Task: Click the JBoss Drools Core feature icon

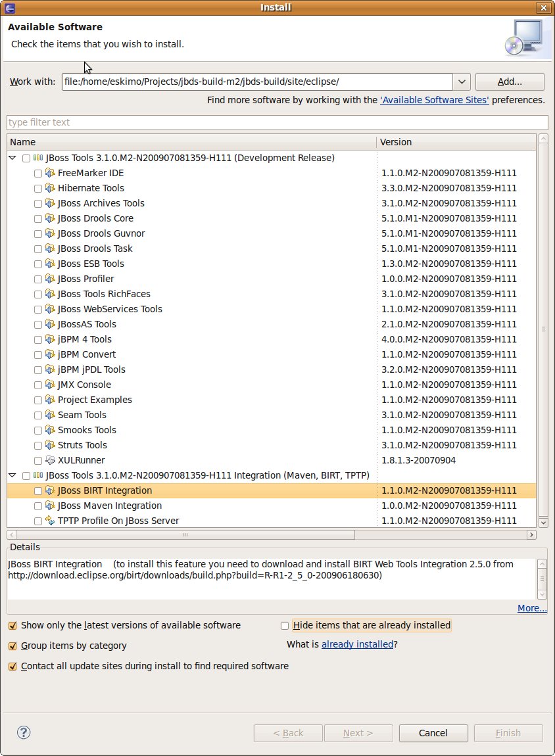Action: pyautogui.click(x=50, y=218)
